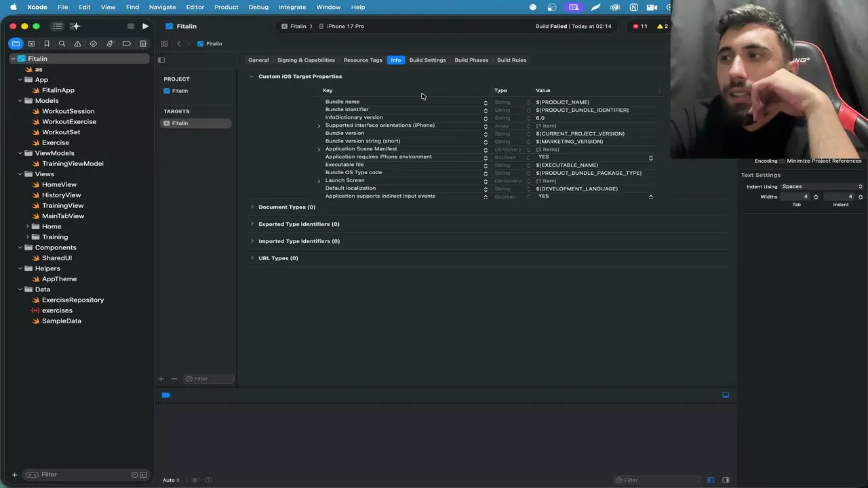Open the Apple menu

point(13,7)
